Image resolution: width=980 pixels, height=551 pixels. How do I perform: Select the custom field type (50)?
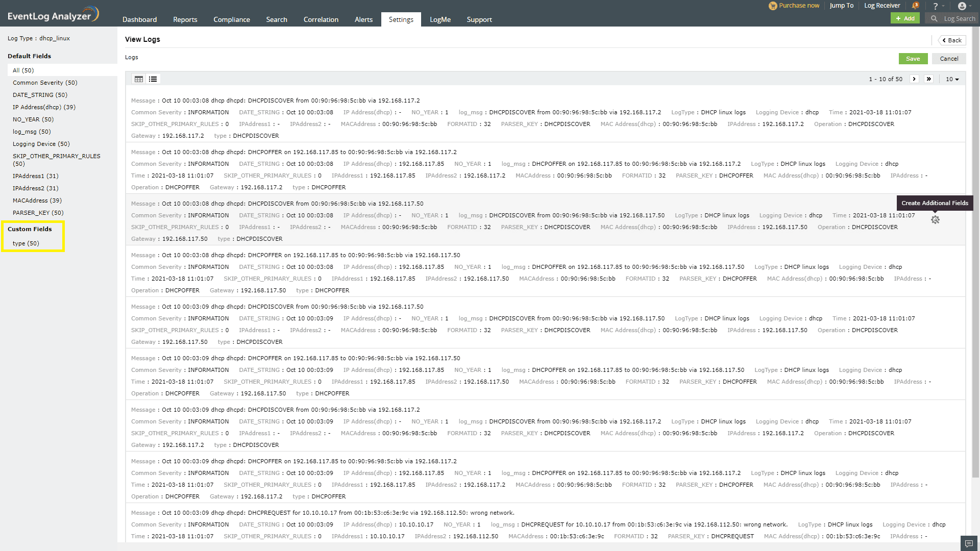click(x=26, y=243)
